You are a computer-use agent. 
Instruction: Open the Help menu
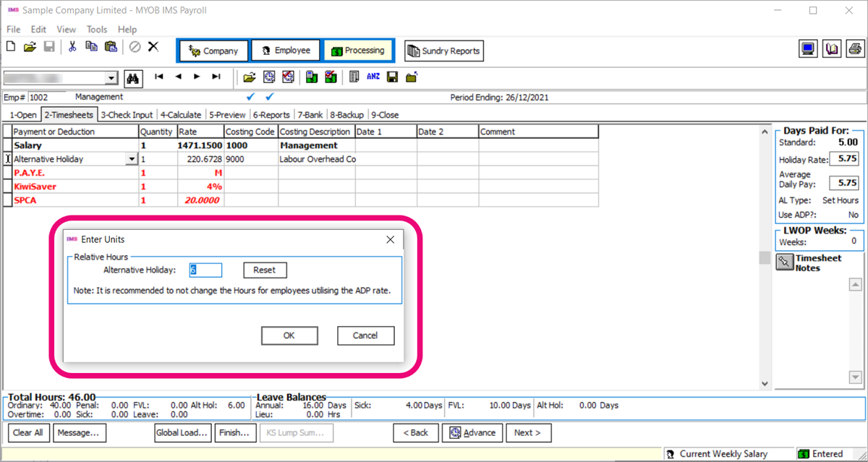coord(127,30)
